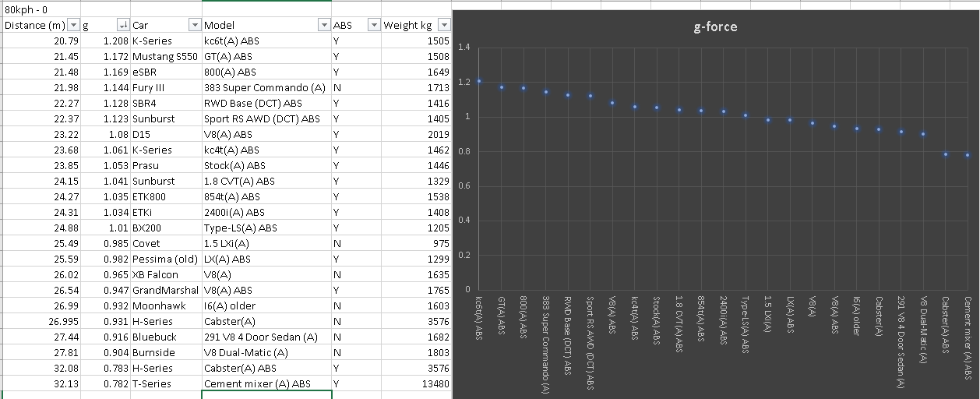The width and height of the screenshot is (980, 399).
Task: Select the ABS cell "N" in Fury III row
Action: [356, 87]
